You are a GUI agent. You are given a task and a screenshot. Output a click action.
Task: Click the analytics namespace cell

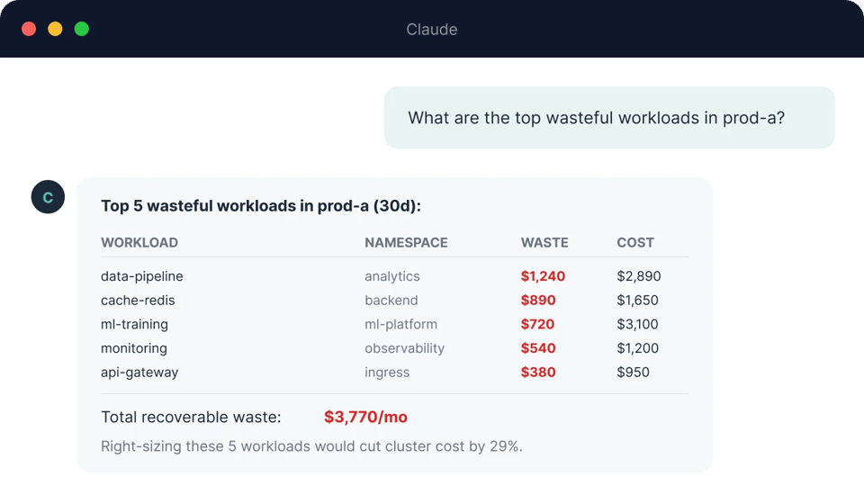[x=392, y=276]
